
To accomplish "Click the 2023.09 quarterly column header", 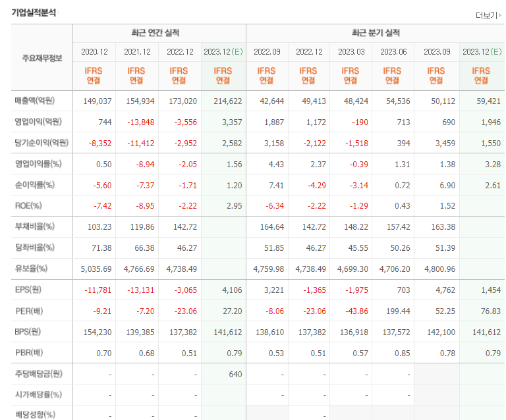I will 437,52.
